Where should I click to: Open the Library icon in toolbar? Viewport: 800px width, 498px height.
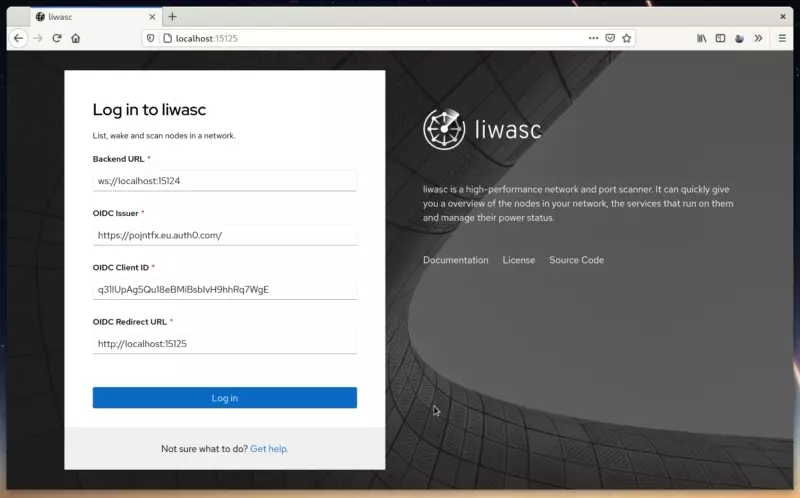click(x=702, y=38)
